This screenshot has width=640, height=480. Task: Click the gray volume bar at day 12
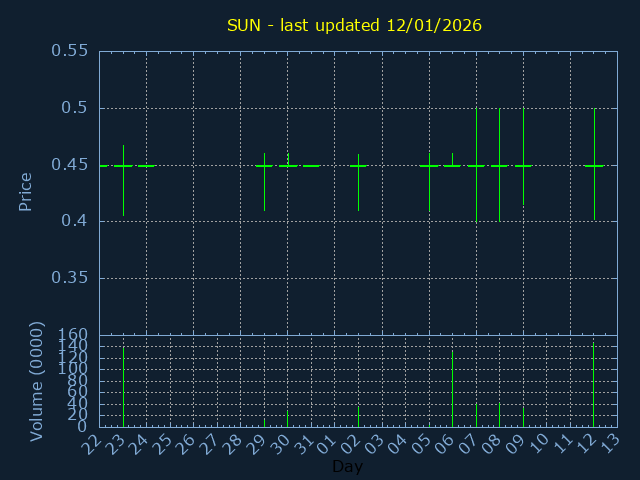click(593, 386)
